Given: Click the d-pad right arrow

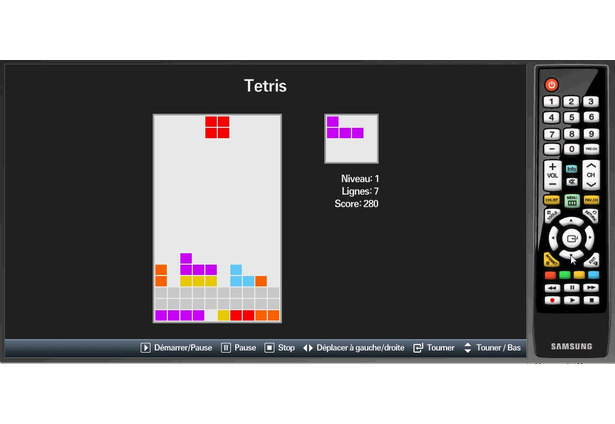Looking at the screenshot, I should tap(590, 238).
